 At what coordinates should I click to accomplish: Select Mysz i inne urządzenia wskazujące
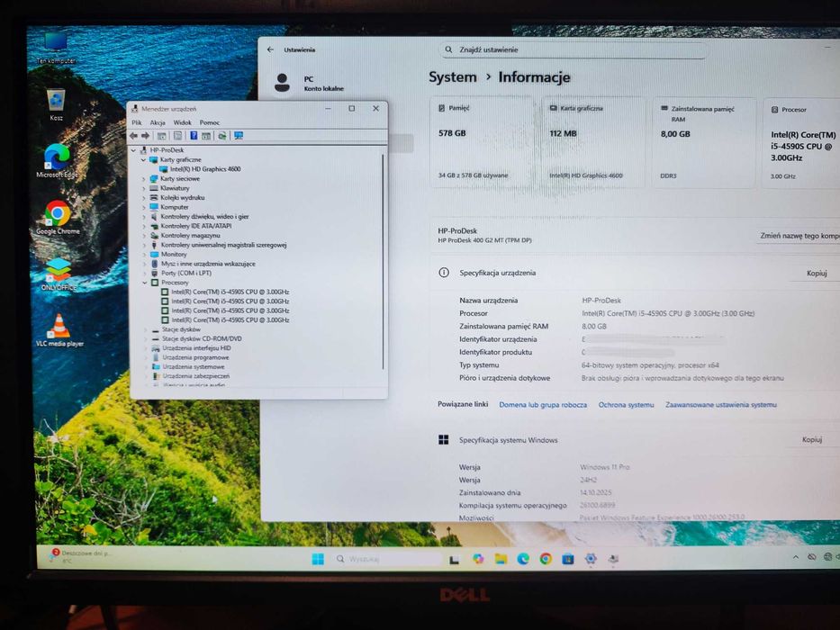208,264
